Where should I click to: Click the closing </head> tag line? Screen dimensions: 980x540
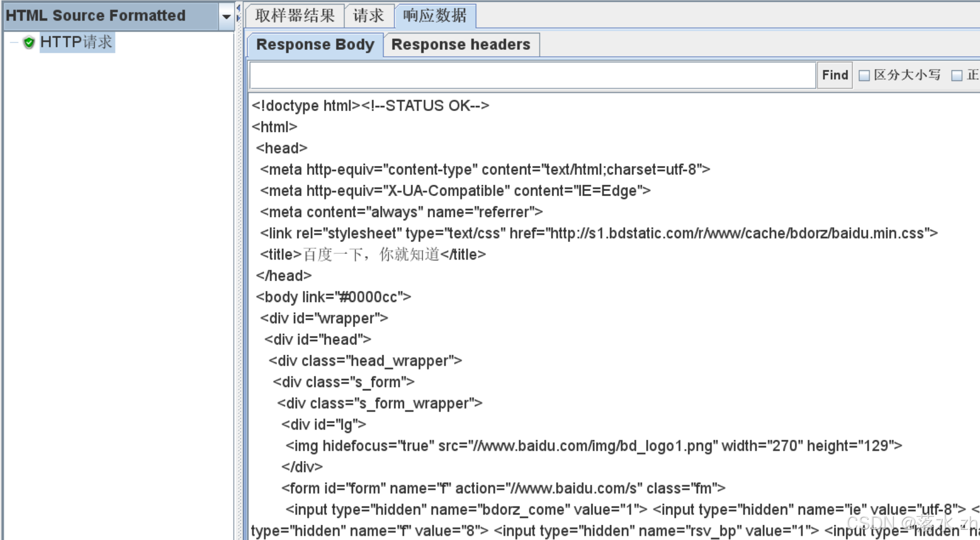click(x=284, y=276)
